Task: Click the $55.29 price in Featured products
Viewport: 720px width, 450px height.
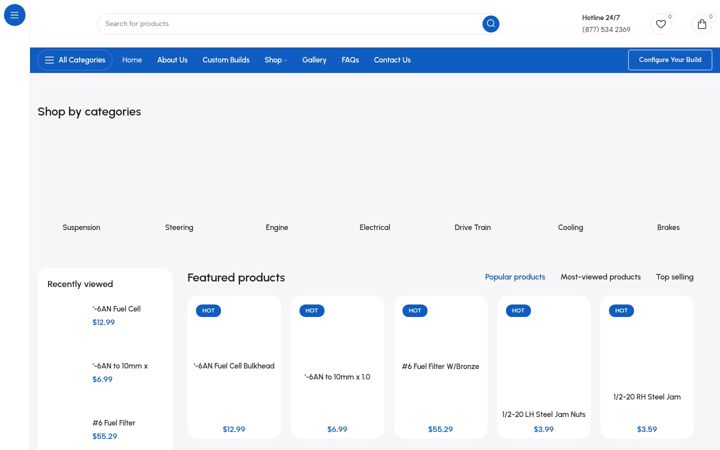Action: (x=440, y=429)
